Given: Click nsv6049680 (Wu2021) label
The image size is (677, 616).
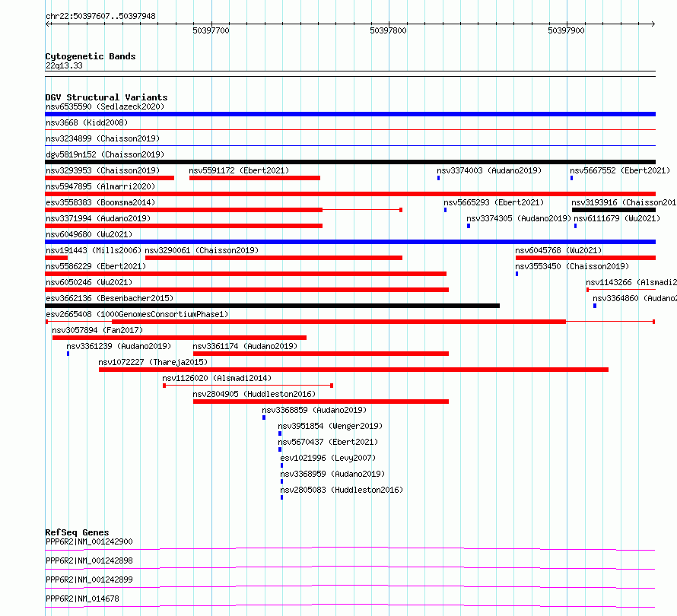Looking at the screenshot, I should 89,234.
